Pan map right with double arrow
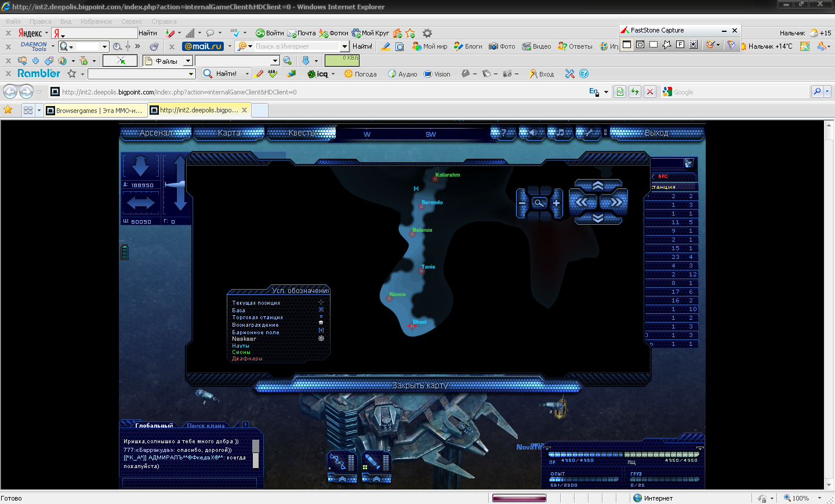This screenshot has width=835, height=504. 613,202
